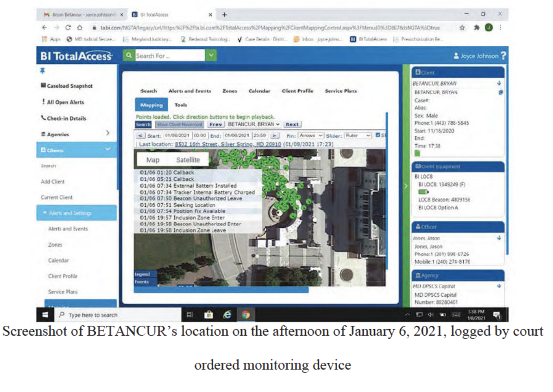Image resolution: width=553 pixels, height=392 pixels.
Task: Open the Slider Ruler dropdown
Action: (358, 135)
